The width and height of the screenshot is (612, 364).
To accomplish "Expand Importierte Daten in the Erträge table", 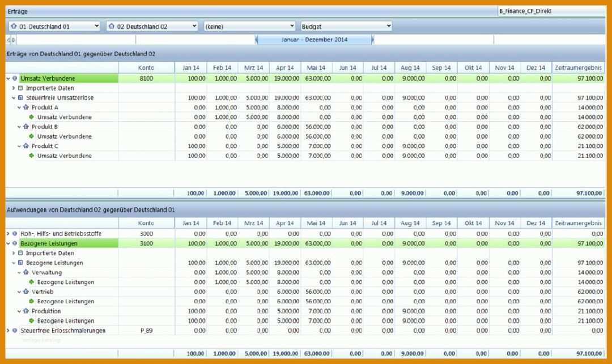I will click(14, 88).
